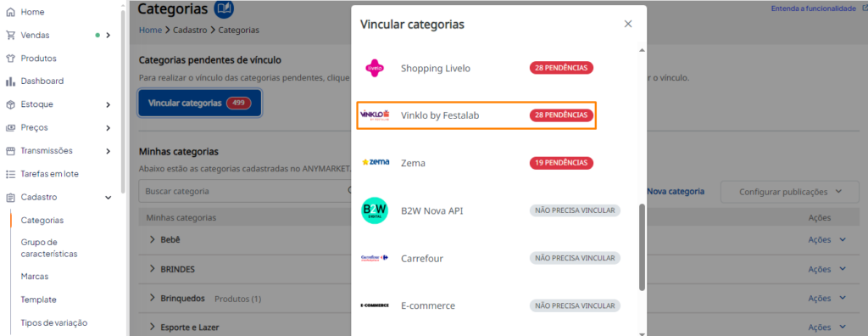Click the Vincular categorias dialog scrollbar
868x336 pixels.
tap(643, 247)
